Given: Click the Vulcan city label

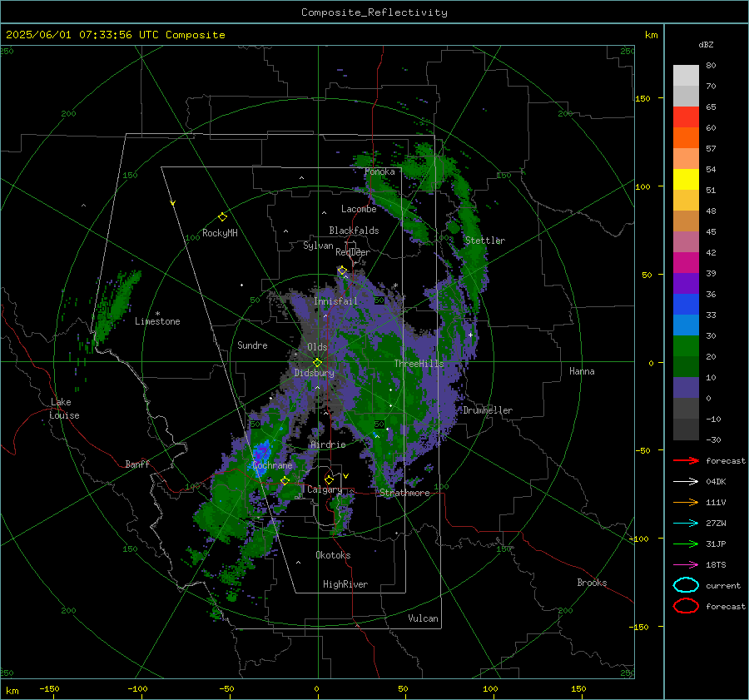Looking at the screenshot, I should pyautogui.click(x=423, y=618).
